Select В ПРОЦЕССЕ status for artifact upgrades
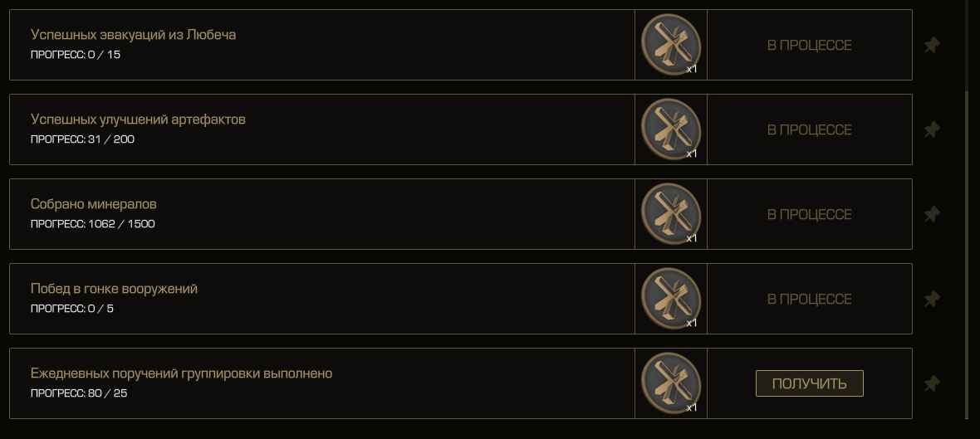Screen dimensions: 980x439 click(810, 130)
